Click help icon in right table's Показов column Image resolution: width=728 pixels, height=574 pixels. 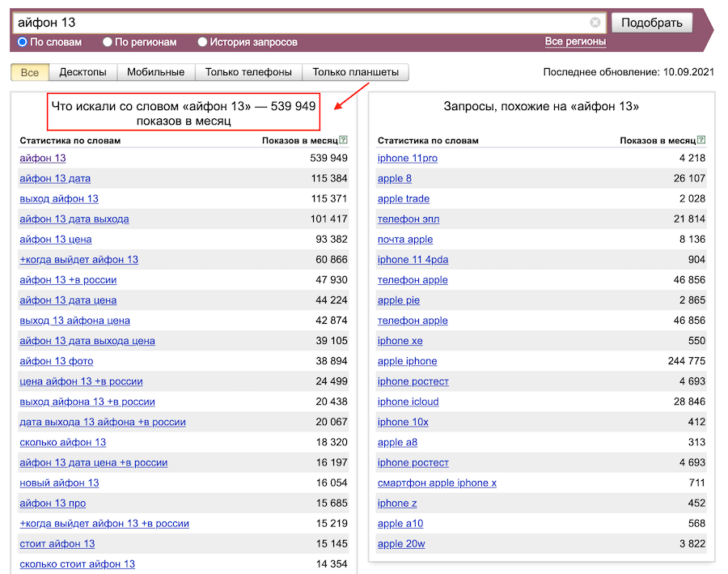pos(701,140)
